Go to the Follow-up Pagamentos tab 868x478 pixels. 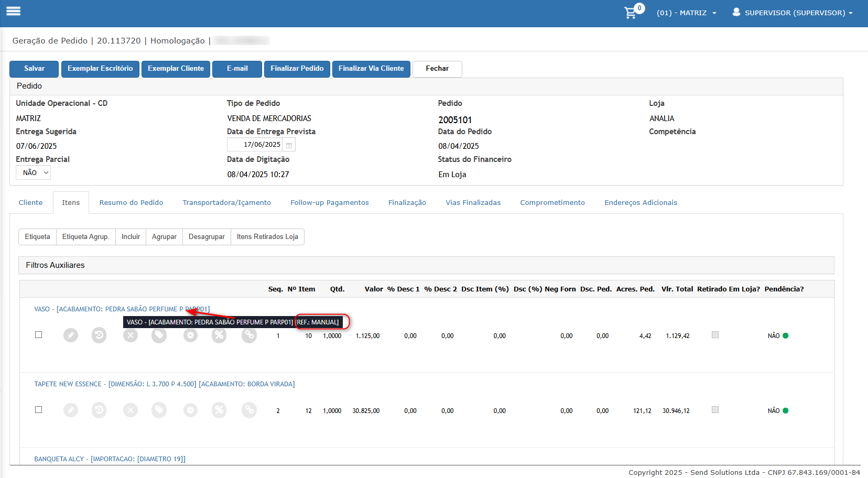330,202
